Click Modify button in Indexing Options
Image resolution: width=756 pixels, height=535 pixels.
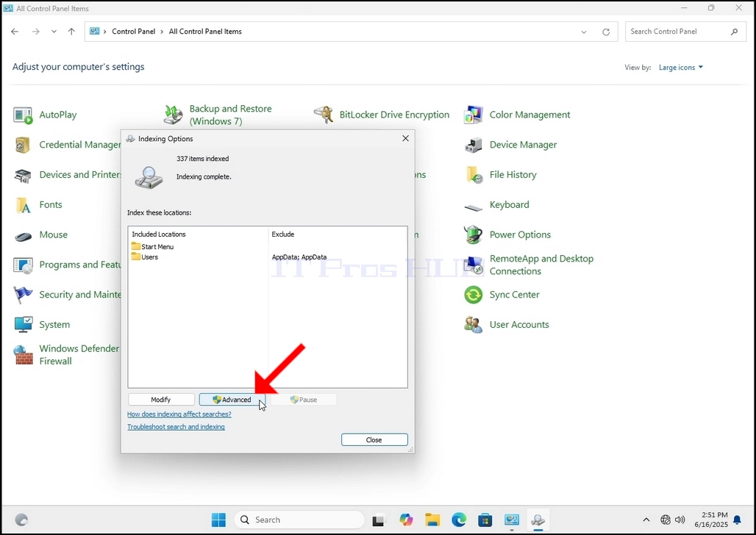coord(161,400)
